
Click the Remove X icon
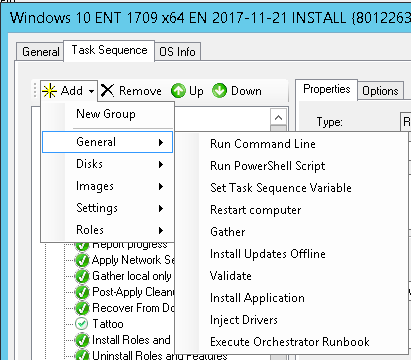(x=107, y=91)
